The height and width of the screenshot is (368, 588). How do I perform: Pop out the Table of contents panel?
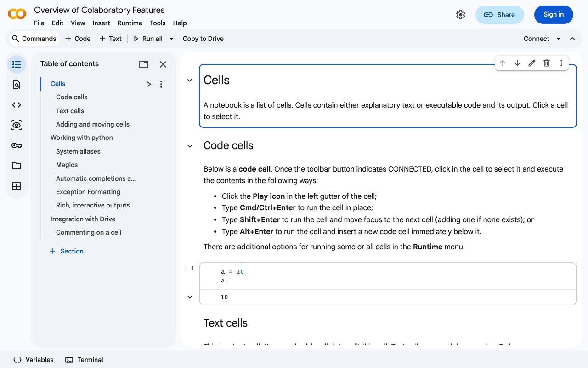point(144,64)
